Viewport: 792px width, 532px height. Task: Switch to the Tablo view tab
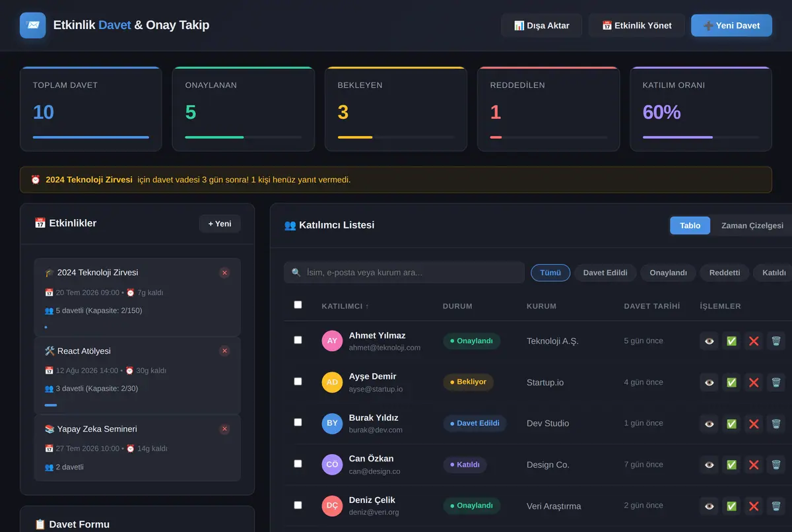690,226
